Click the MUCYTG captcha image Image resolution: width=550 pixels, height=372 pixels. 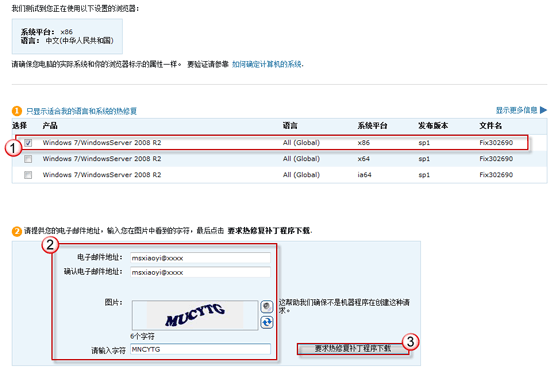[195, 315]
